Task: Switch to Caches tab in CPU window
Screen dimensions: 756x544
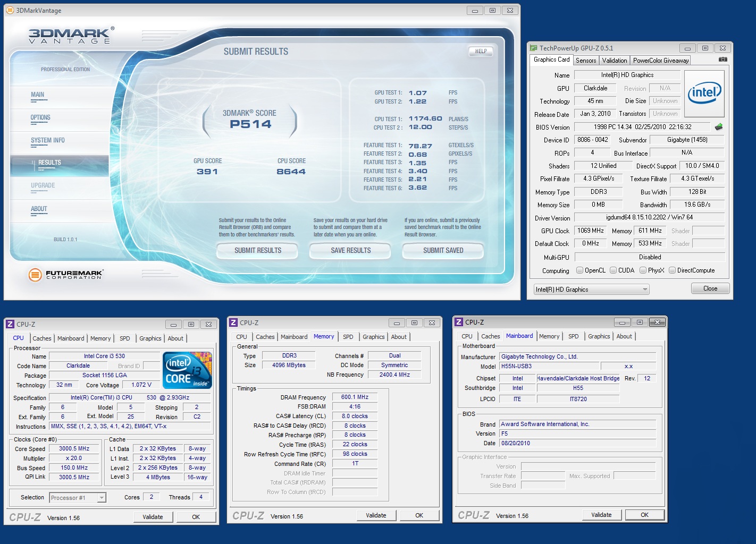Action: (x=42, y=338)
